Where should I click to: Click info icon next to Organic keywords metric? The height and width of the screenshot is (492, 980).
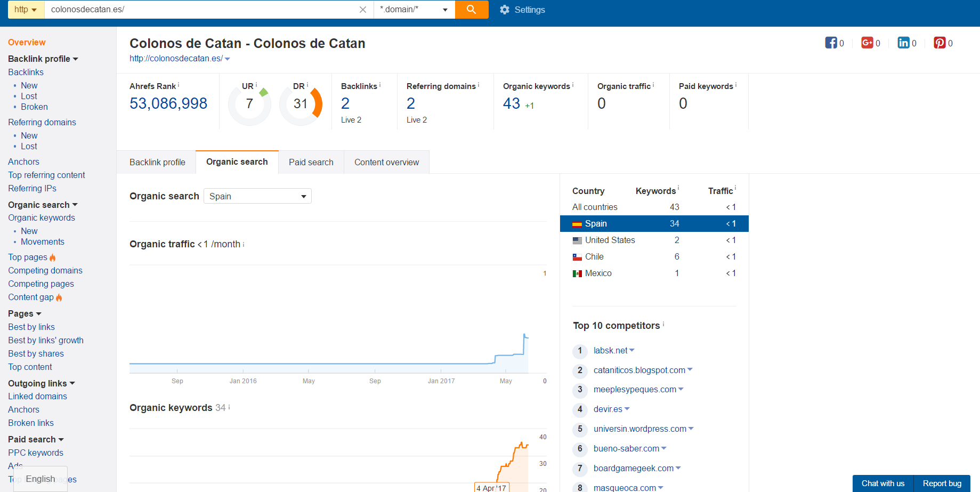pos(573,85)
